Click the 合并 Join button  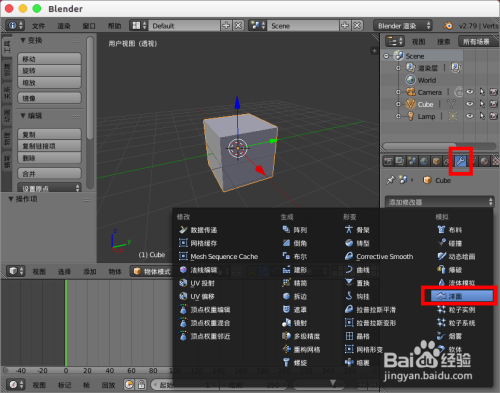click(x=49, y=173)
